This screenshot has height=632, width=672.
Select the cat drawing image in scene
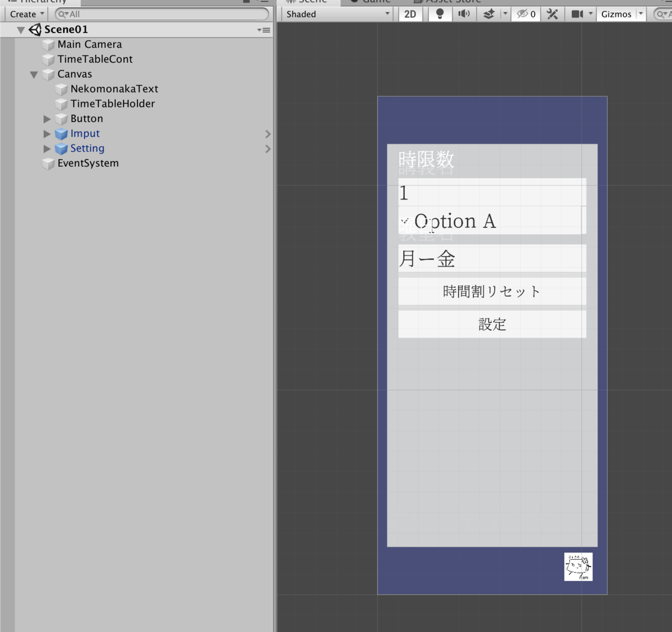tap(578, 567)
